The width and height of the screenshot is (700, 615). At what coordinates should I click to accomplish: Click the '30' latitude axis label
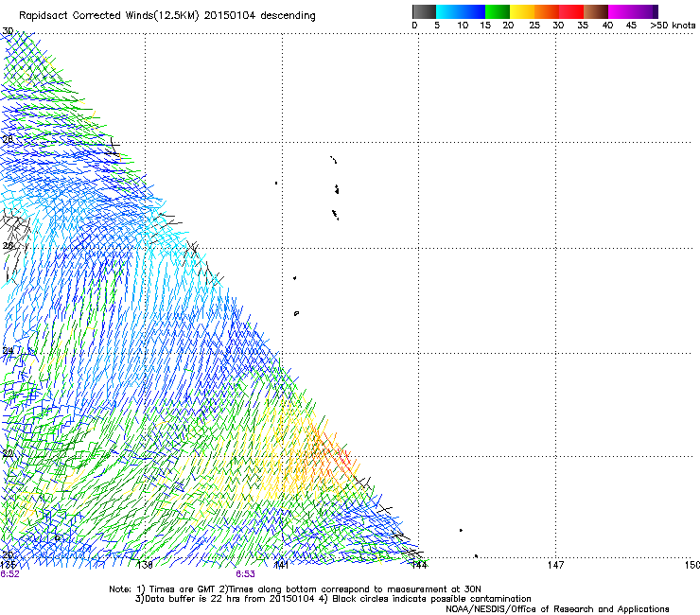8,31
